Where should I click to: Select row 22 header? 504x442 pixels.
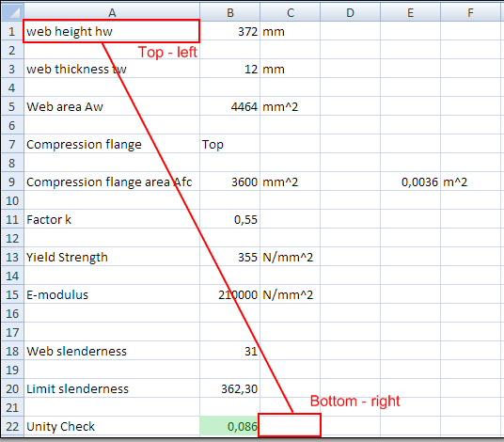pyautogui.click(x=12, y=426)
